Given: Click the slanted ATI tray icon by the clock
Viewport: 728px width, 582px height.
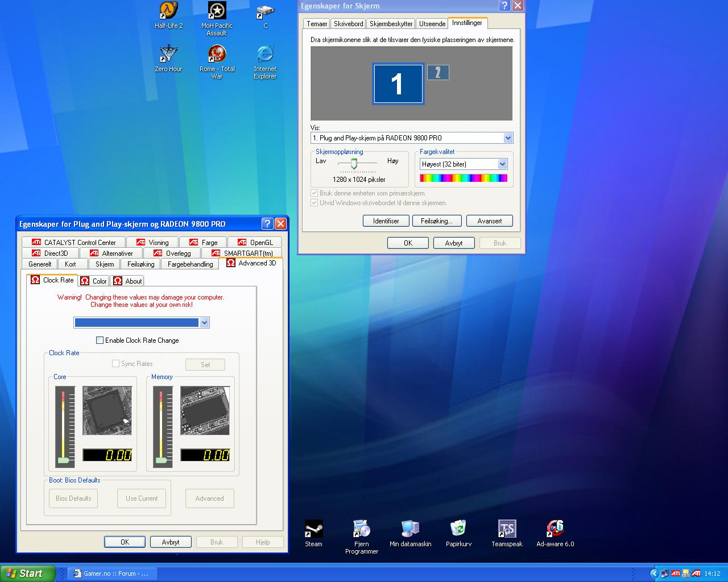Looking at the screenshot, I should (696, 573).
